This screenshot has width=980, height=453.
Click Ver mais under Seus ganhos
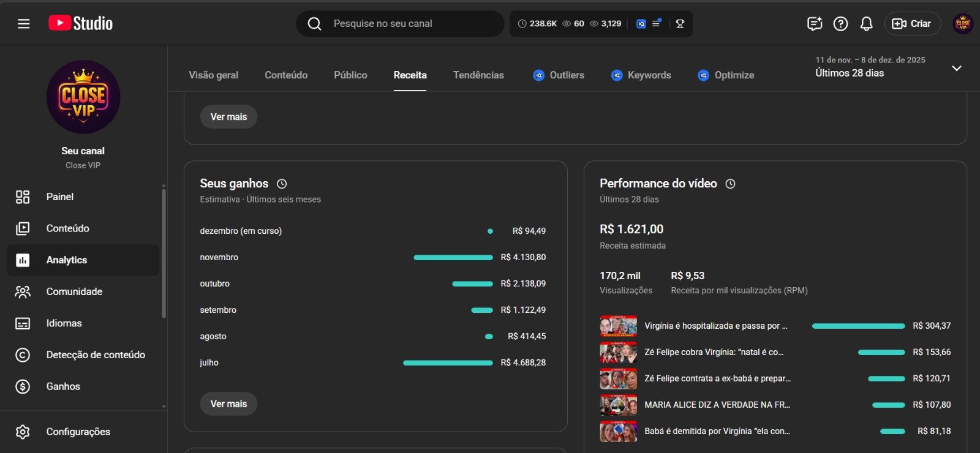click(x=228, y=404)
